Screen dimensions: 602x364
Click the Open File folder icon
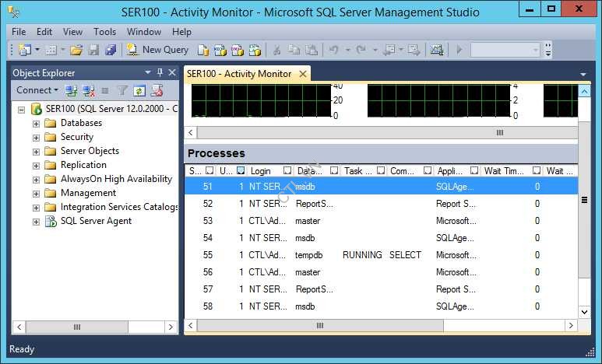pyautogui.click(x=76, y=50)
